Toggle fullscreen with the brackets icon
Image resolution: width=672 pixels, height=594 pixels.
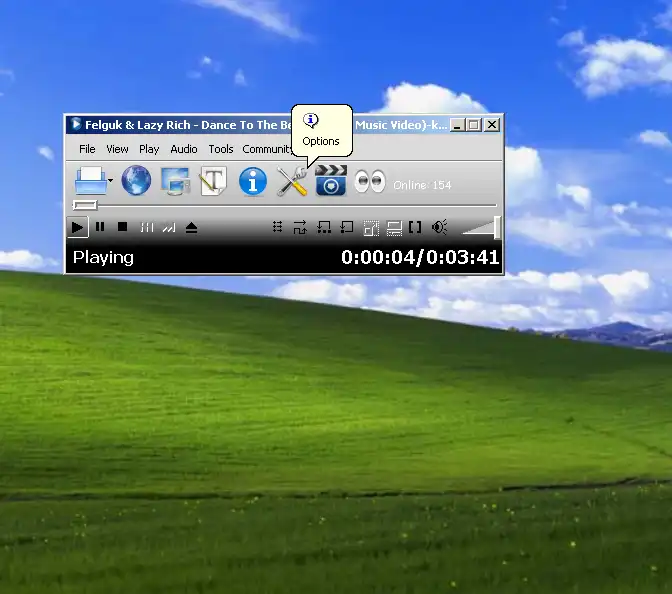[415, 227]
